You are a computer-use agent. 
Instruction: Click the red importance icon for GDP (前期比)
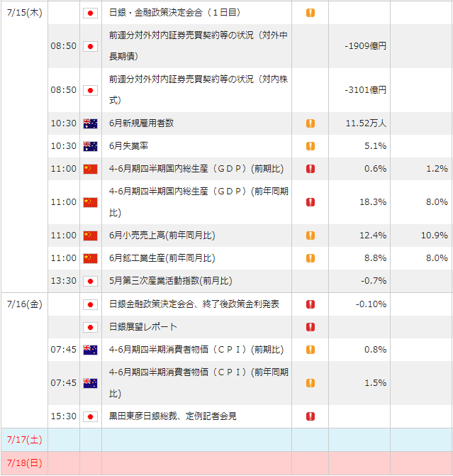tap(311, 169)
